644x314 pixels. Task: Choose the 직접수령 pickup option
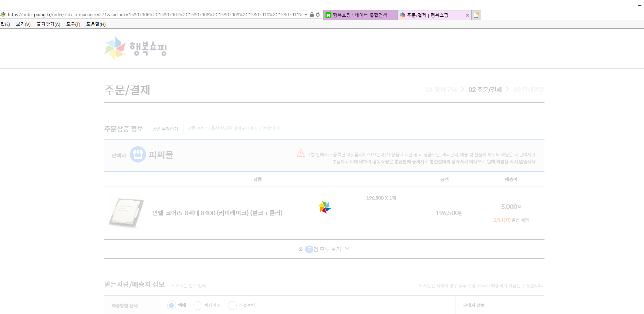(232, 305)
